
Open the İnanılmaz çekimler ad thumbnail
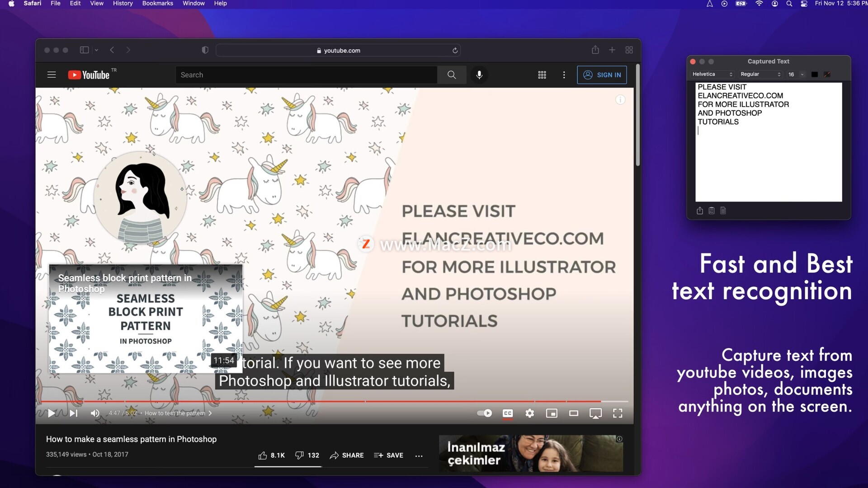531,454
